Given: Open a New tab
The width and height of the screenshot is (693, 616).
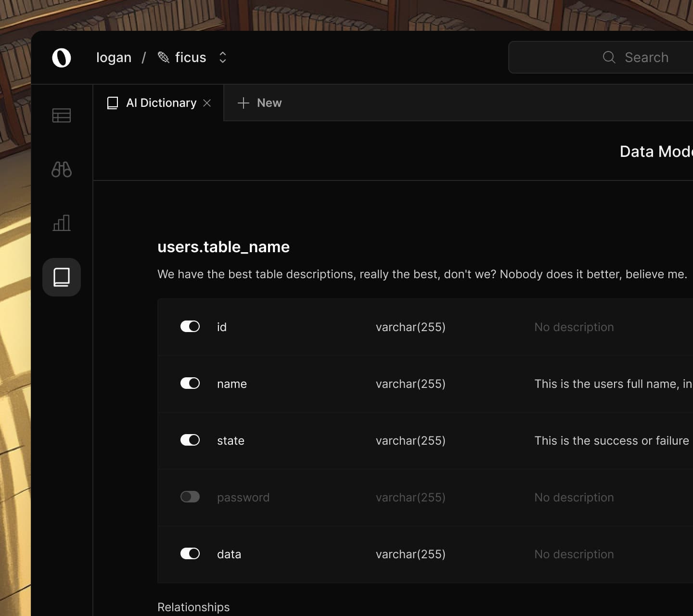Looking at the screenshot, I should click(259, 103).
